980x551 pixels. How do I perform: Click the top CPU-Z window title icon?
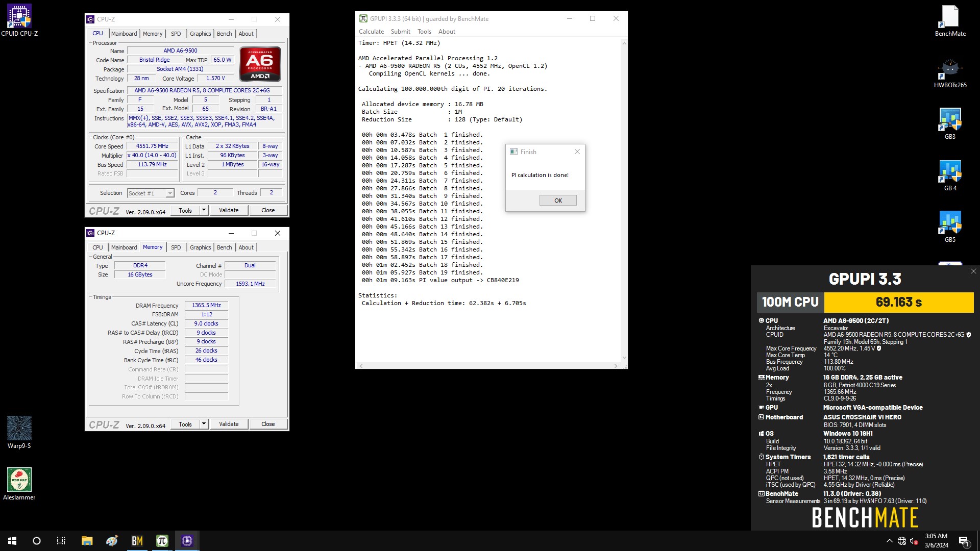[x=90, y=19]
